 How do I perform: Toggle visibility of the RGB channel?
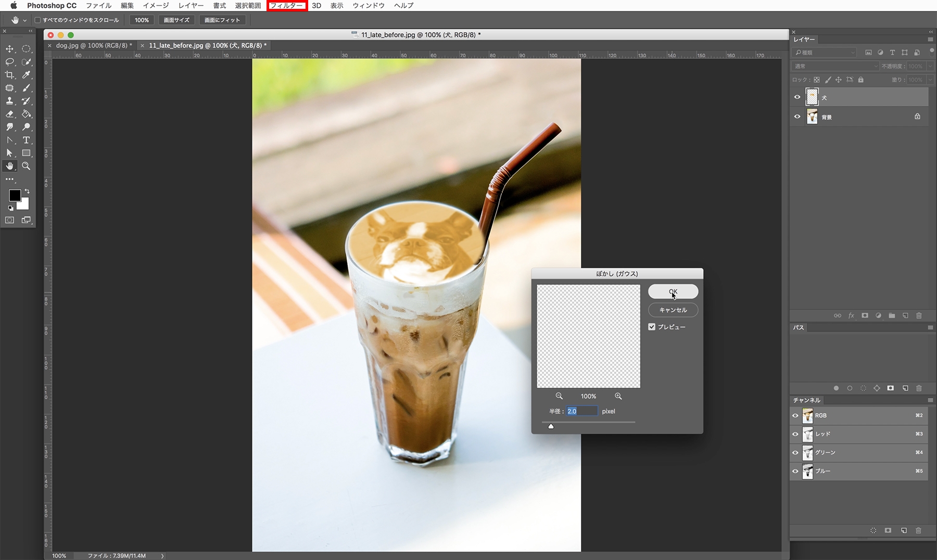point(795,415)
